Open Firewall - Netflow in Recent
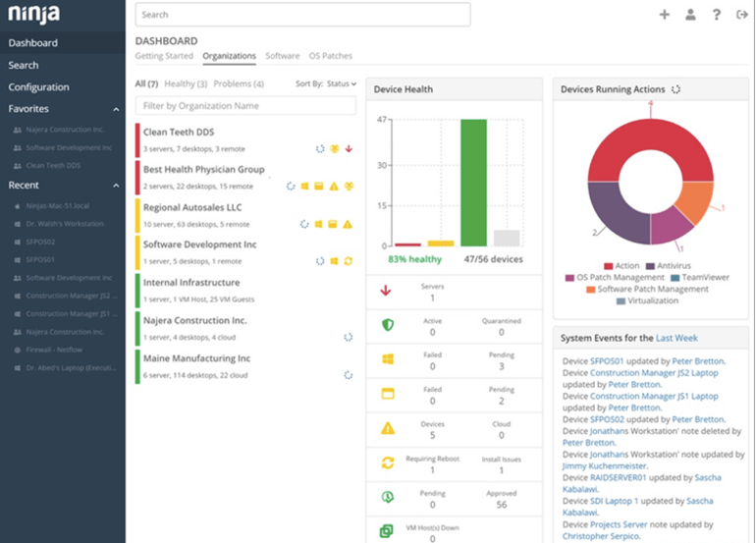This screenshot has height=543, width=756. tap(54, 350)
